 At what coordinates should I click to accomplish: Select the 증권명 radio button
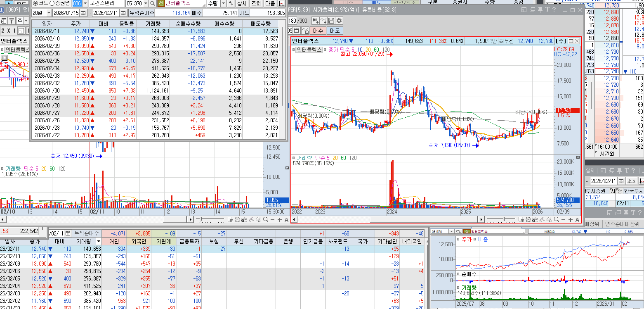[52, 3]
